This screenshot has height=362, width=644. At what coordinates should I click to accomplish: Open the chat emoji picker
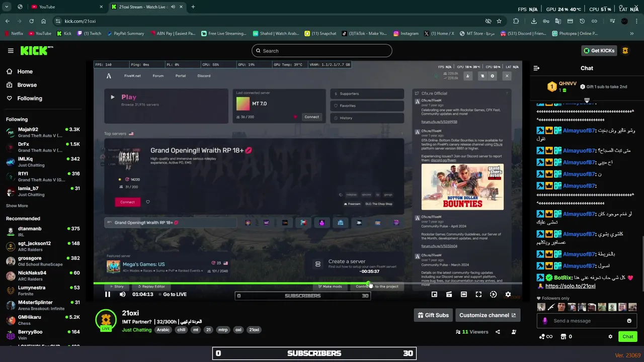click(629, 321)
